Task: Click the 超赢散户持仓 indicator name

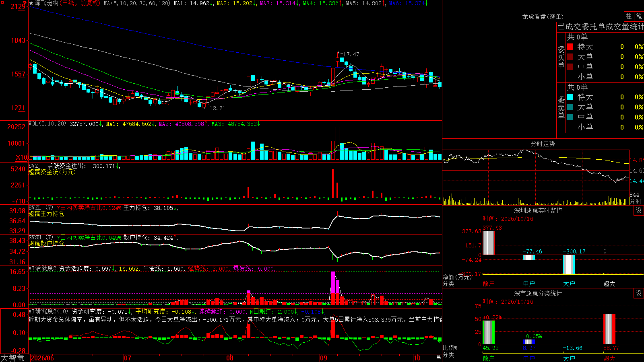Action: click(x=46, y=243)
